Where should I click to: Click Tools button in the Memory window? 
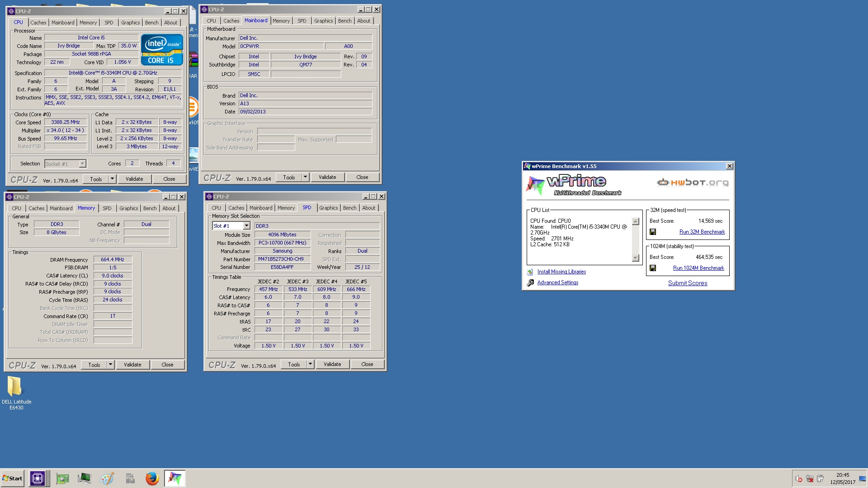[x=94, y=365]
